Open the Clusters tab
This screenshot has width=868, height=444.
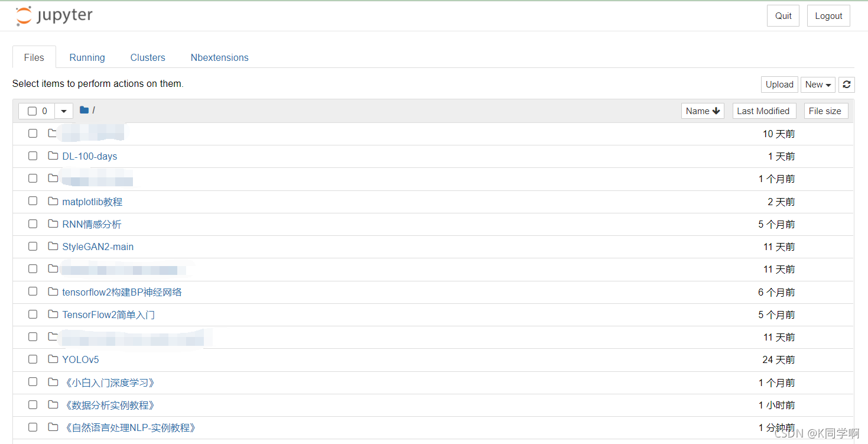pyautogui.click(x=148, y=57)
